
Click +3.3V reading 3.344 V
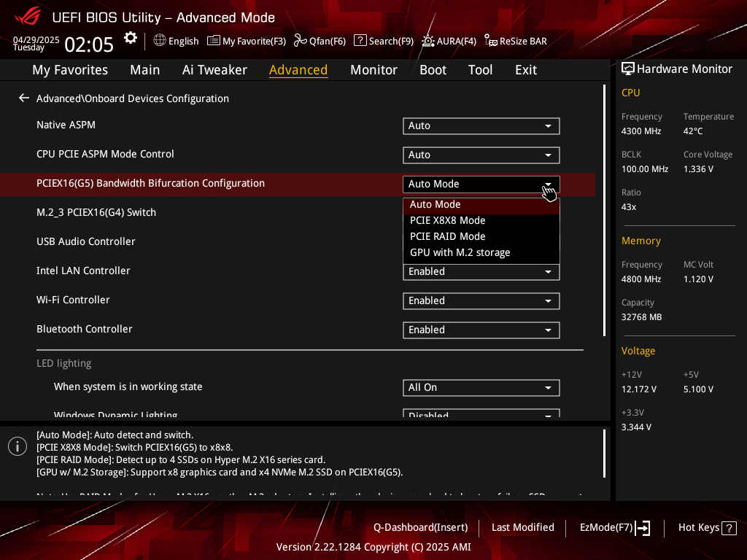(x=636, y=427)
